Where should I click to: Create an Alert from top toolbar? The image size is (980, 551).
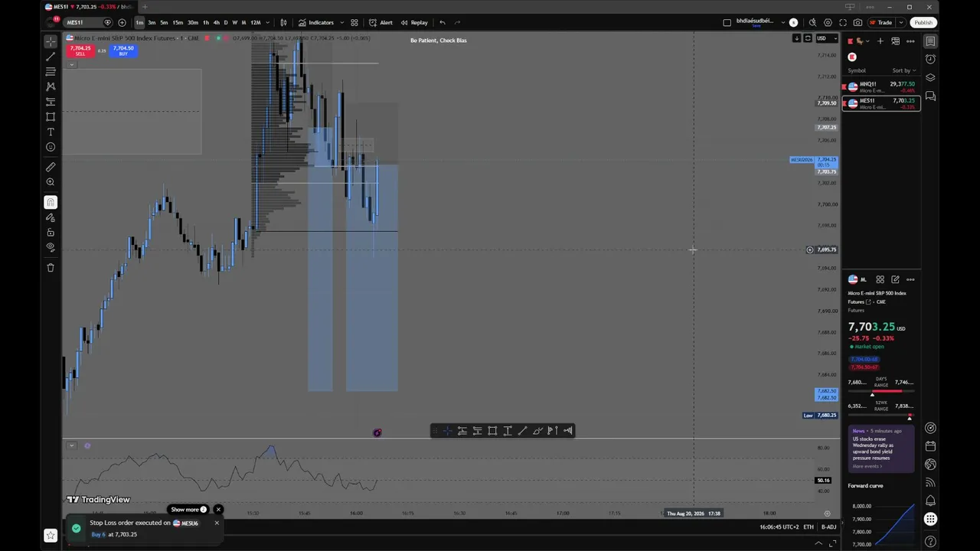(x=381, y=22)
